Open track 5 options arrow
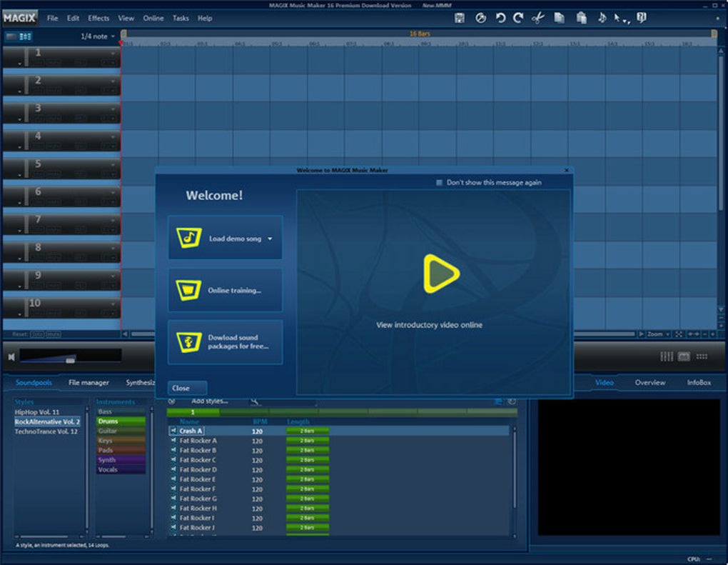 [113, 164]
